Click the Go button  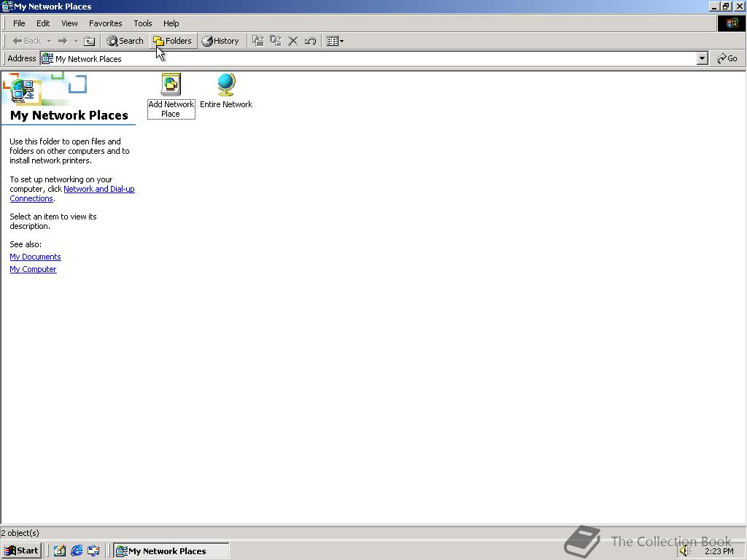(x=727, y=58)
